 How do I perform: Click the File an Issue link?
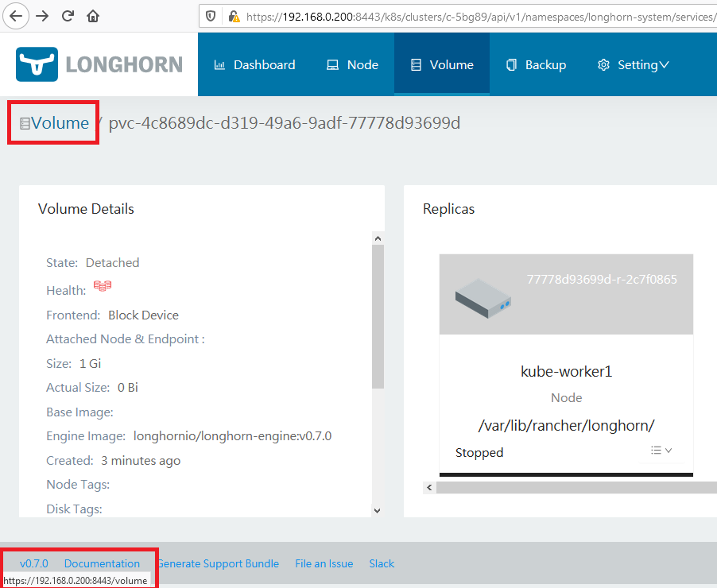(x=324, y=563)
